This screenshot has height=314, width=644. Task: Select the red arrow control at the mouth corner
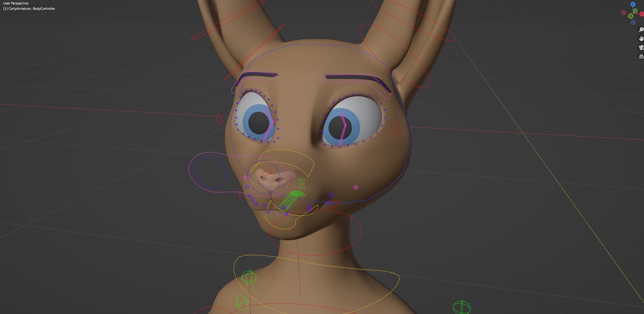[x=334, y=204]
